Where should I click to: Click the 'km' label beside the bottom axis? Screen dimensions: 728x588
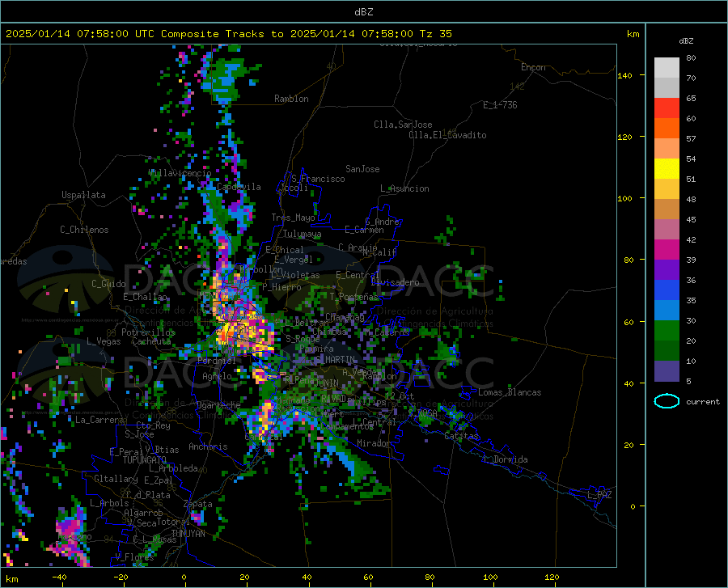(12, 579)
